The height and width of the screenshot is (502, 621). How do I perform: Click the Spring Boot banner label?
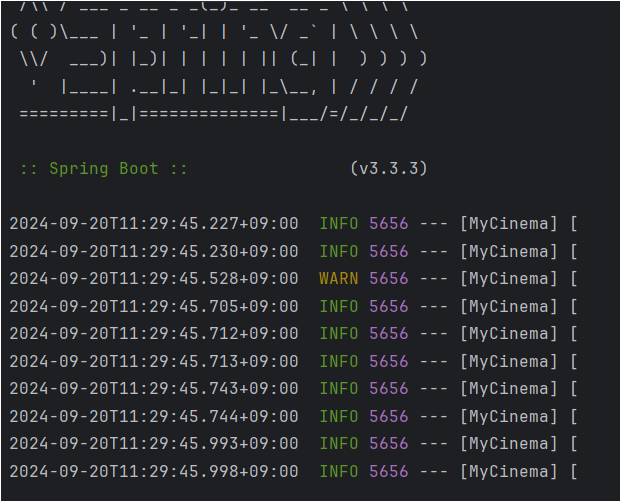click(104, 169)
